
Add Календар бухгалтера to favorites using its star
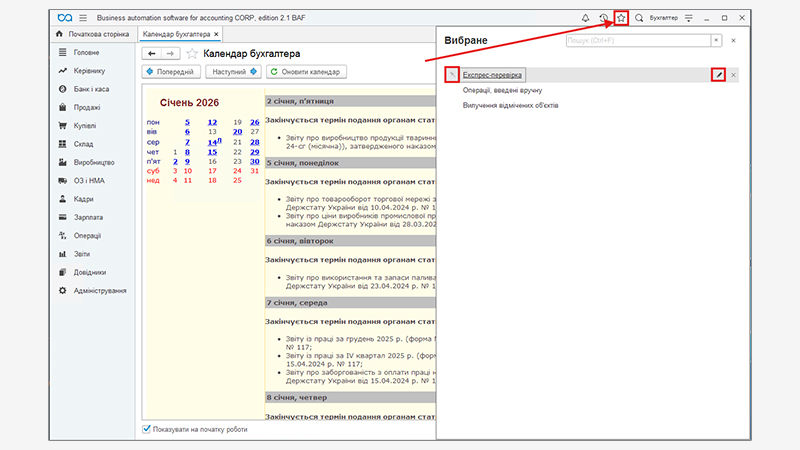tap(192, 53)
